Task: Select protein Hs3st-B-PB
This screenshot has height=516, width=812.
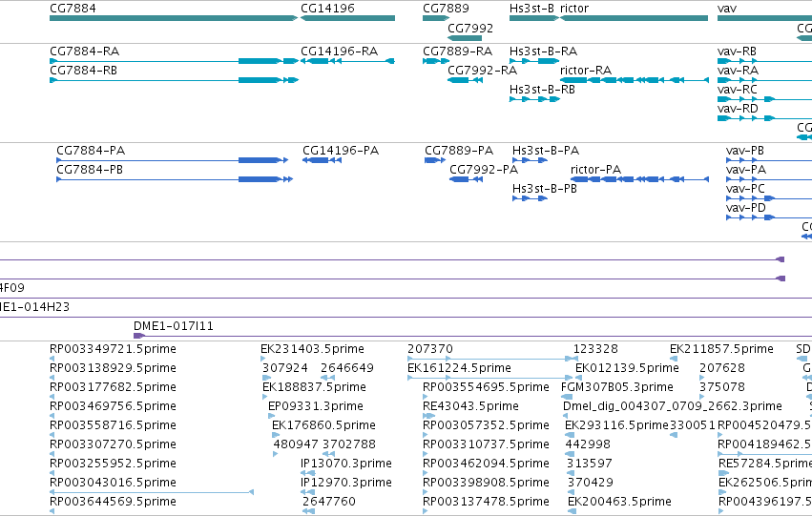Action: (530, 198)
